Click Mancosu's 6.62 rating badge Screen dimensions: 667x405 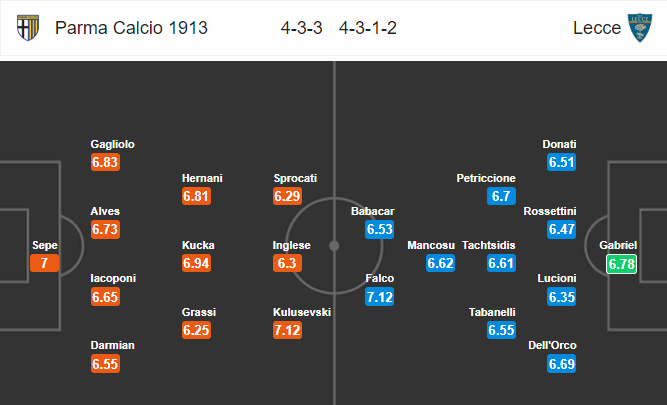click(x=441, y=263)
